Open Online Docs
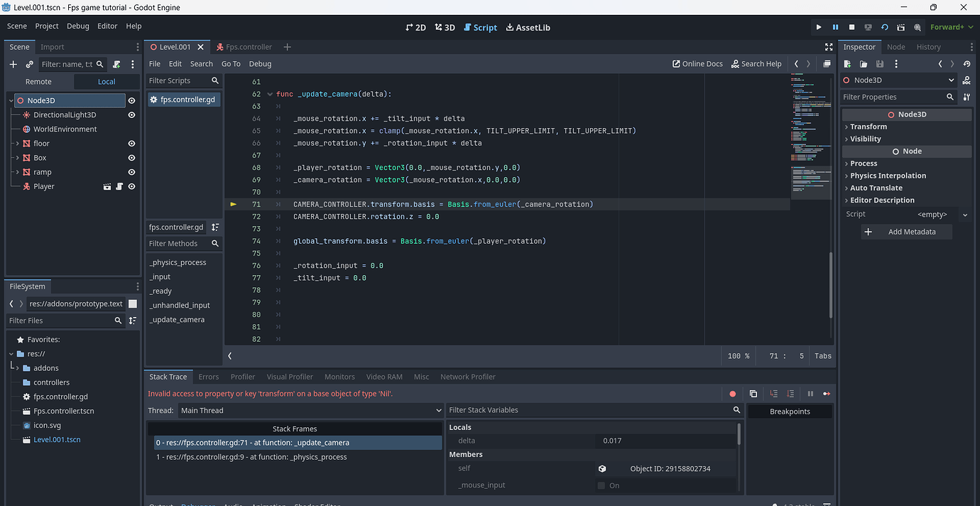Screen dimensions: 980x506 coord(697,63)
